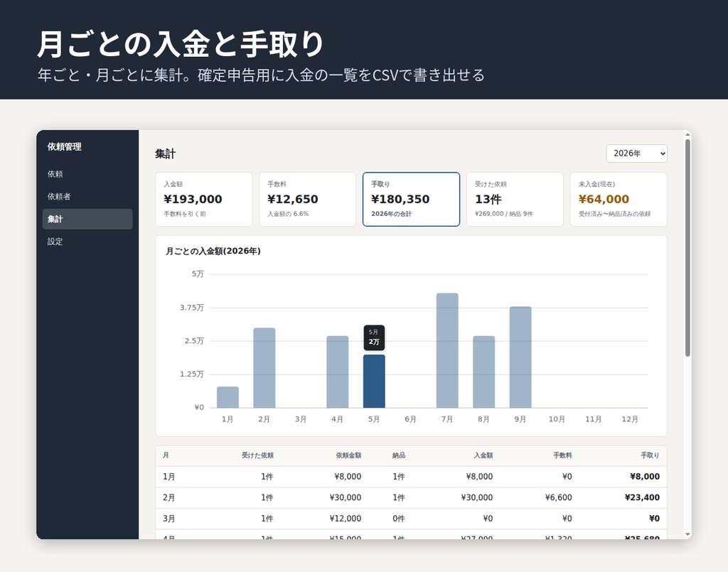This screenshot has width=728, height=572.
Task: Open the 2026年 year dropdown
Action: coord(636,153)
